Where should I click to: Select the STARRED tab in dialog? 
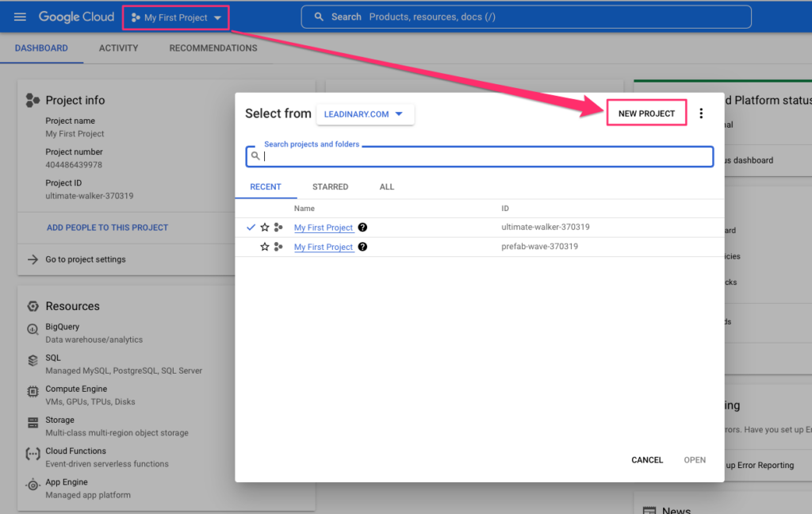(x=331, y=187)
